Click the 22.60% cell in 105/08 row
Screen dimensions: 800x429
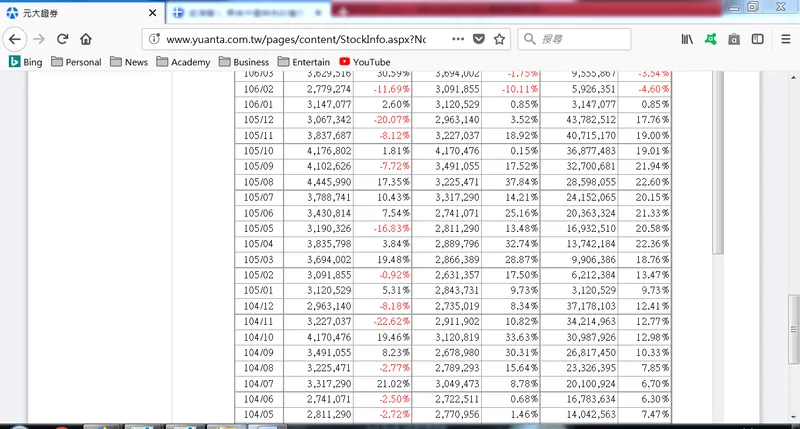(x=652, y=182)
